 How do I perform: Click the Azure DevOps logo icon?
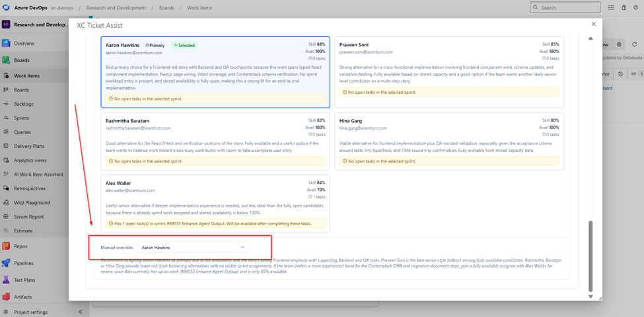point(6,7)
